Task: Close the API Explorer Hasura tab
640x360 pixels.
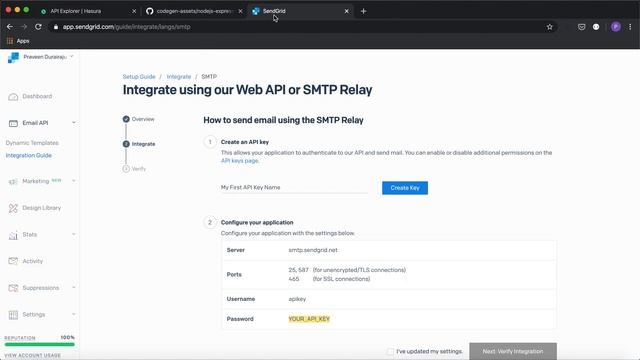Action: [134, 11]
